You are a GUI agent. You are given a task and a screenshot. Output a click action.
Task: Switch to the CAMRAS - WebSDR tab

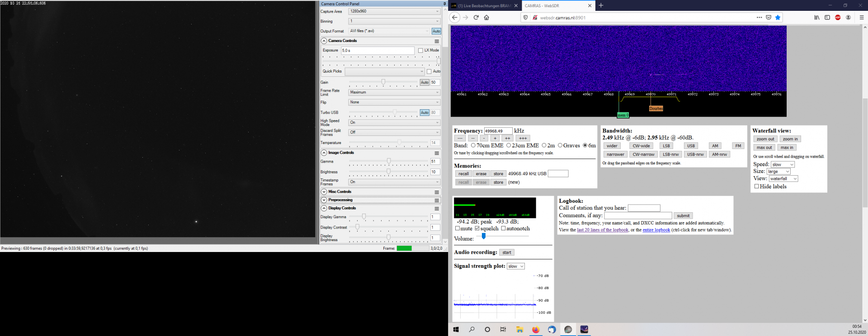tap(558, 6)
